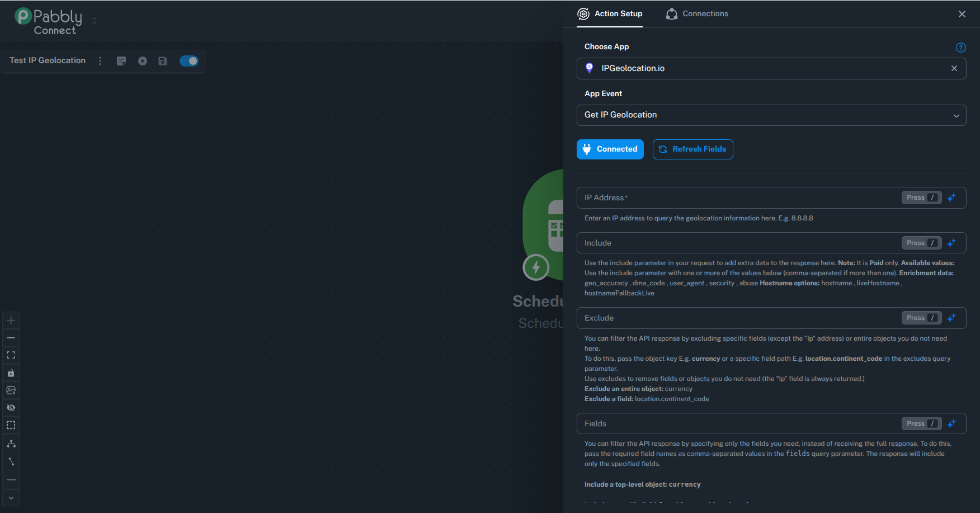Screen dimensions: 980x513
Task: Toggle the workflow enabled switch
Action: (189, 61)
